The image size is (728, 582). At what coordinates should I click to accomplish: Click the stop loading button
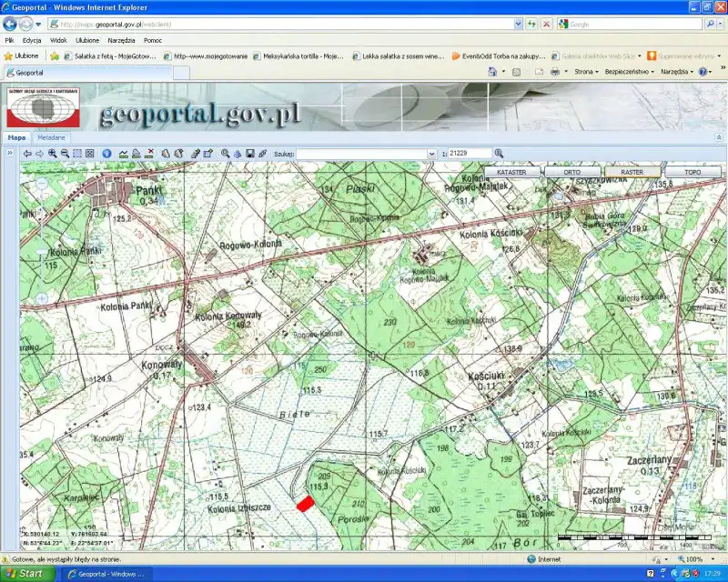547,25
